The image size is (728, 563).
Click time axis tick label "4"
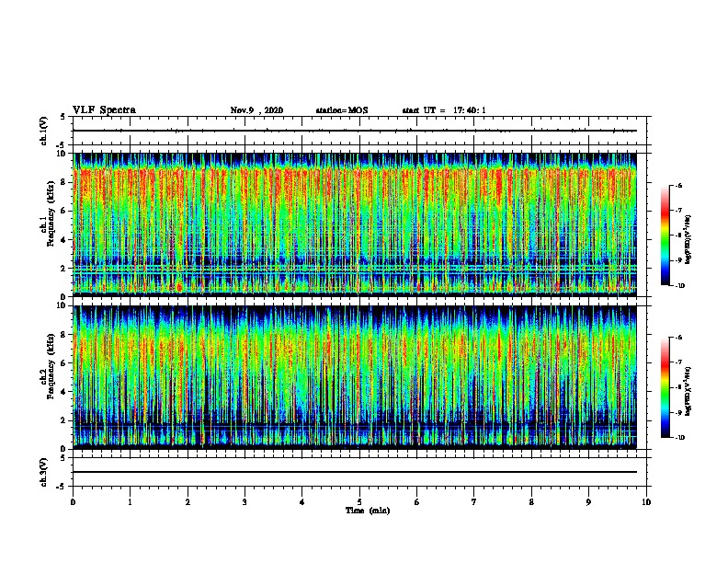point(302,502)
